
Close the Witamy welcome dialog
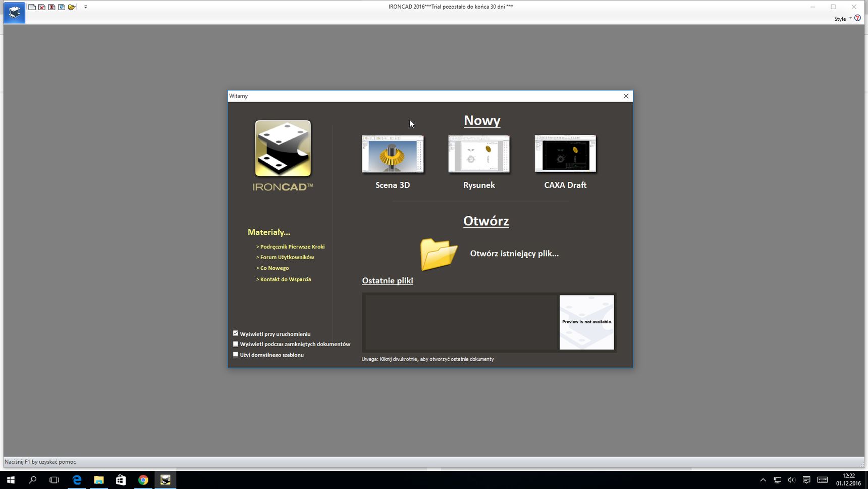(x=626, y=96)
